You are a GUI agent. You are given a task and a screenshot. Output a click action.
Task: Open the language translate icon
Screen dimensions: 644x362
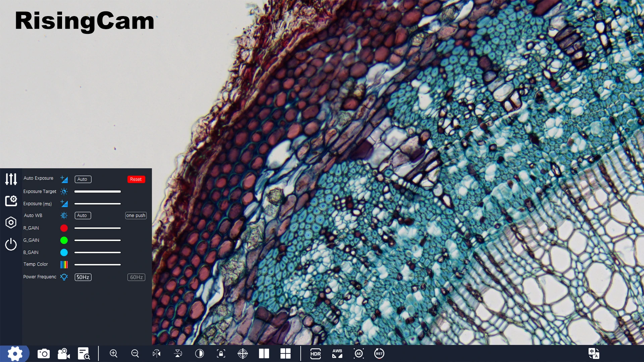pos(594,353)
